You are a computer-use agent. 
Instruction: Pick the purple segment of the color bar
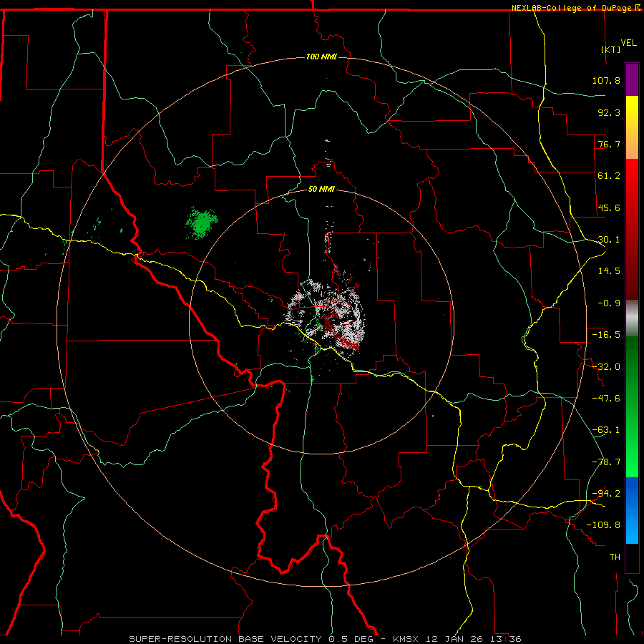pos(632,79)
